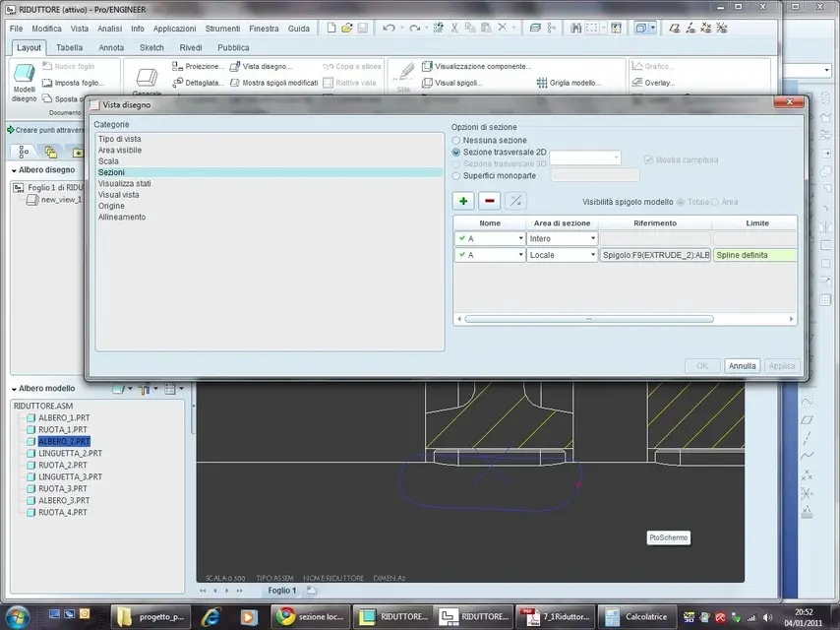Select RUOTA_3.PRT in model tree
This screenshot has height=630, width=840.
[x=63, y=488]
